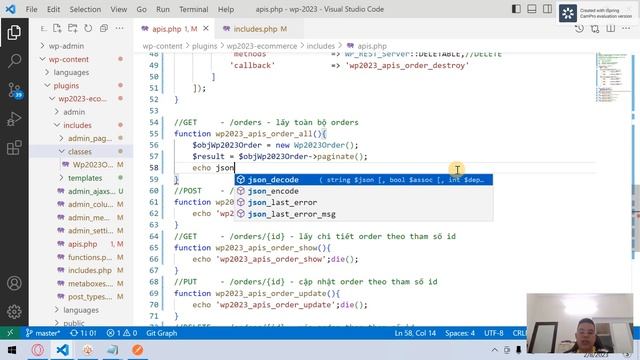Open the Selection menu

coord(85,9)
